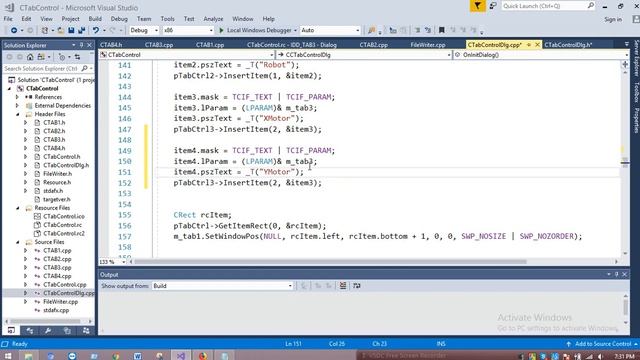
Task: Open the Resource View bottom tab icon
Action: (x=67, y=331)
